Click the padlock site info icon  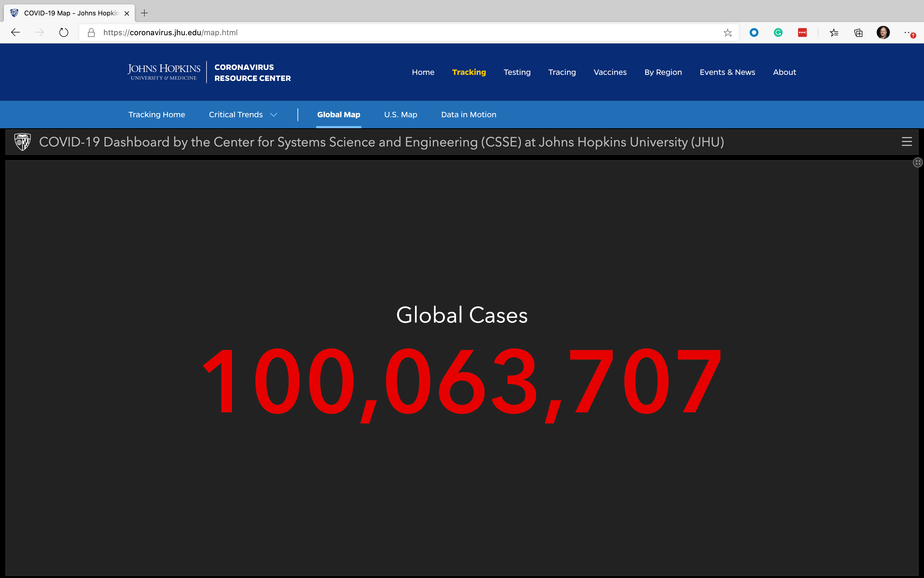(x=91, y=32)
